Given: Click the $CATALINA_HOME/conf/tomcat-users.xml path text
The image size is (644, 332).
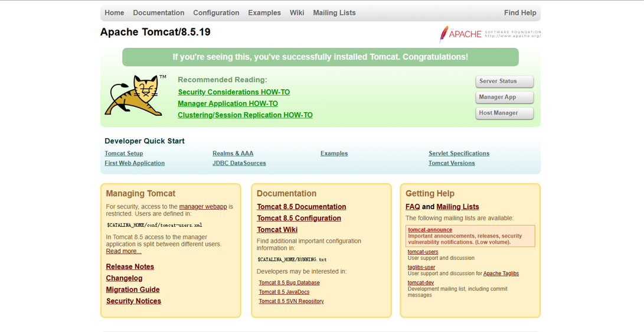Looking at the screenshot, I should [x=155, y=225].
